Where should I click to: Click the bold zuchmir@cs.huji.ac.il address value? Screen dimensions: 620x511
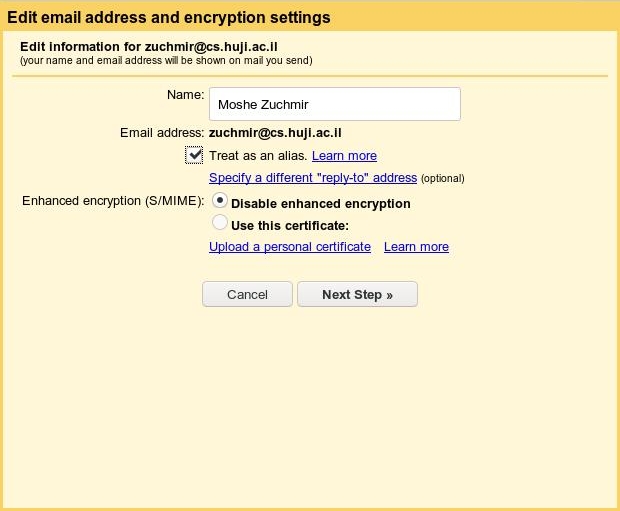(276, 132)
